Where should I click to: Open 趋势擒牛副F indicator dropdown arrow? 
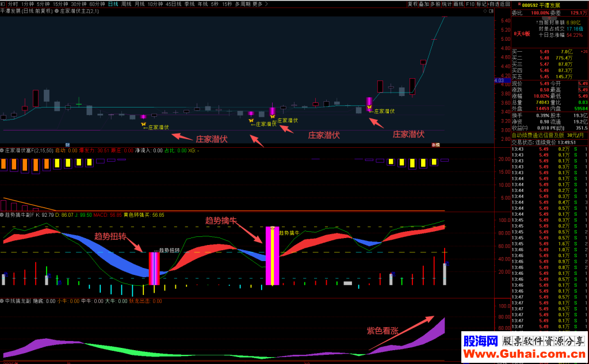(2, 215)
